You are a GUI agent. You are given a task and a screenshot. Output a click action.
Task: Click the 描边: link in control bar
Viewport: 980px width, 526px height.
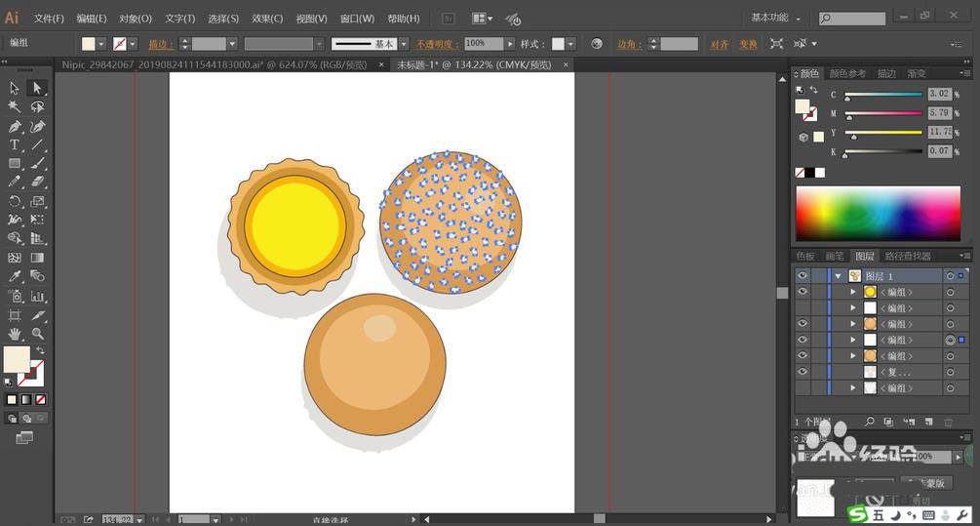coord(161,45)
